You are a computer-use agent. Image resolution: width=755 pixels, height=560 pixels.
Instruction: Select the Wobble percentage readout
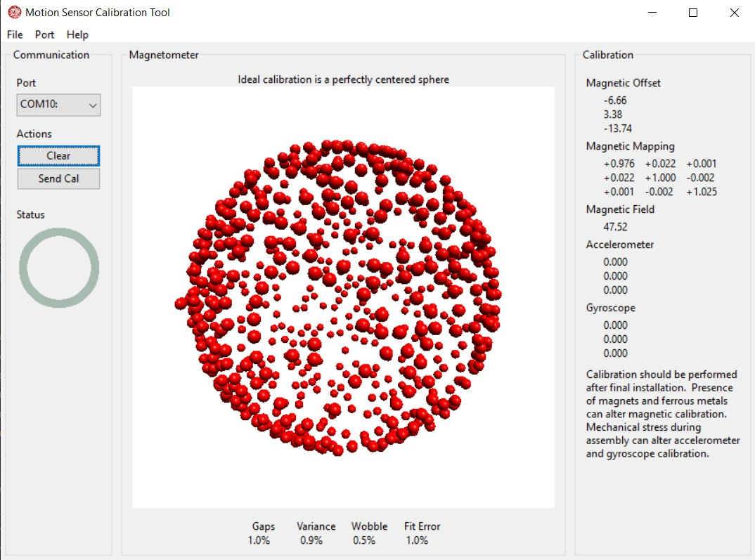point(364,540)
